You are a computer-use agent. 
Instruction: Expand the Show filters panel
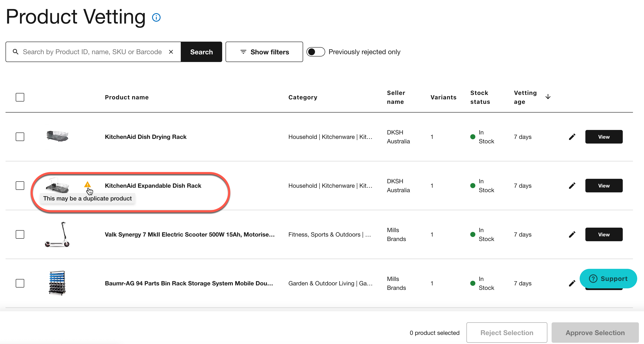click(x=264, y=52)
